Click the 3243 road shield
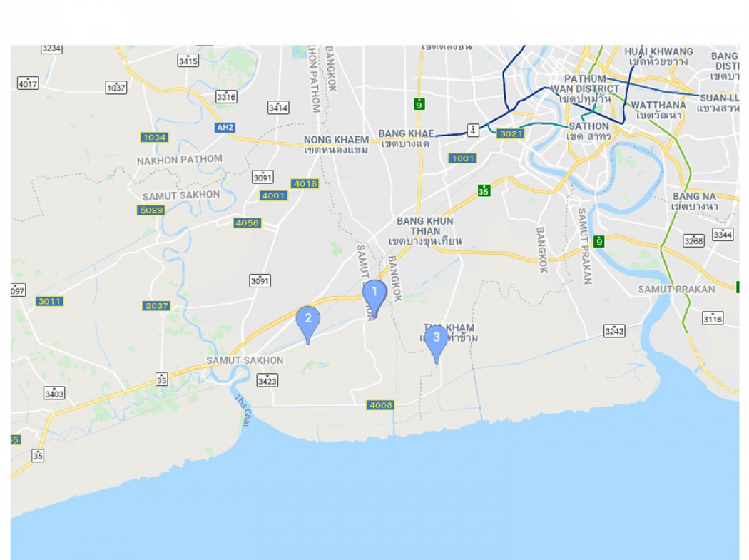 [x=614, y=330]
